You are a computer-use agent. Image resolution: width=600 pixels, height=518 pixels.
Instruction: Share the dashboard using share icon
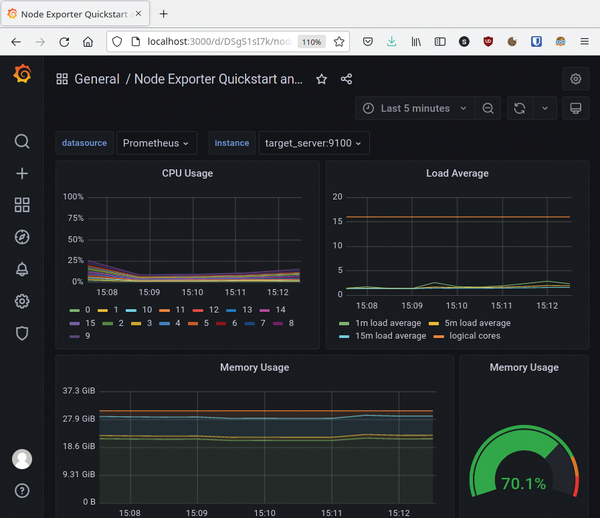346,79
